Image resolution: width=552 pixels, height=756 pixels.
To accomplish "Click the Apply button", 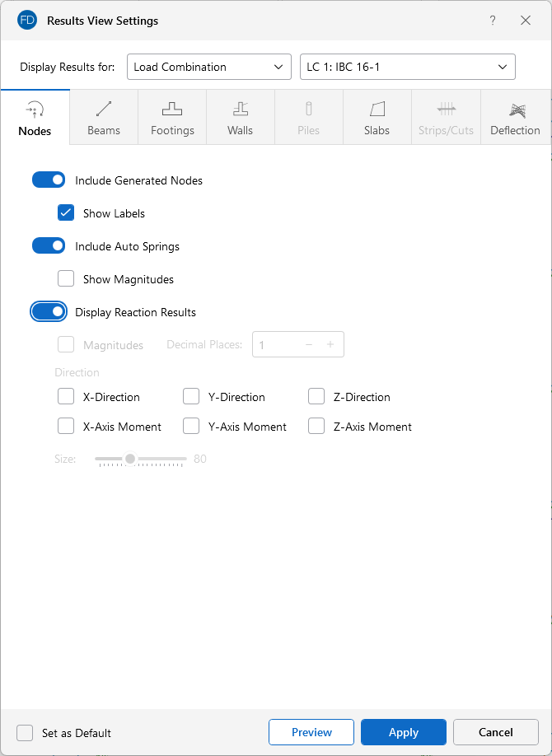I will [404, 732].
